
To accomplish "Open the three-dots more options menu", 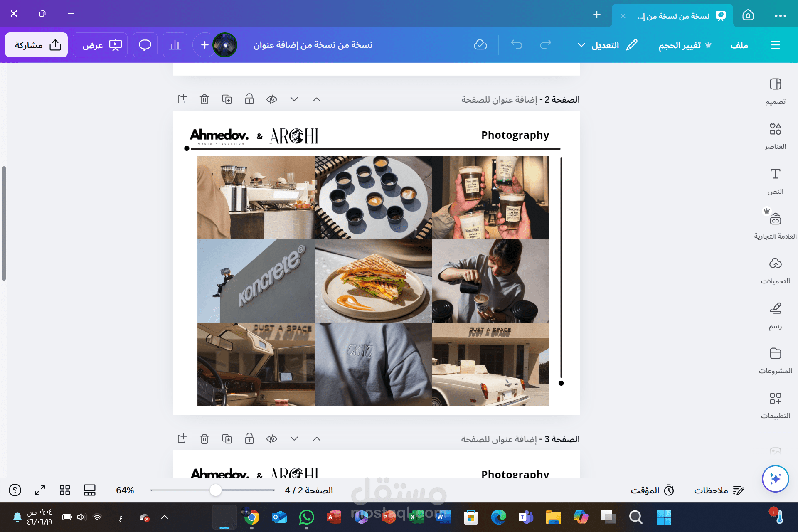I will [780, 16].
